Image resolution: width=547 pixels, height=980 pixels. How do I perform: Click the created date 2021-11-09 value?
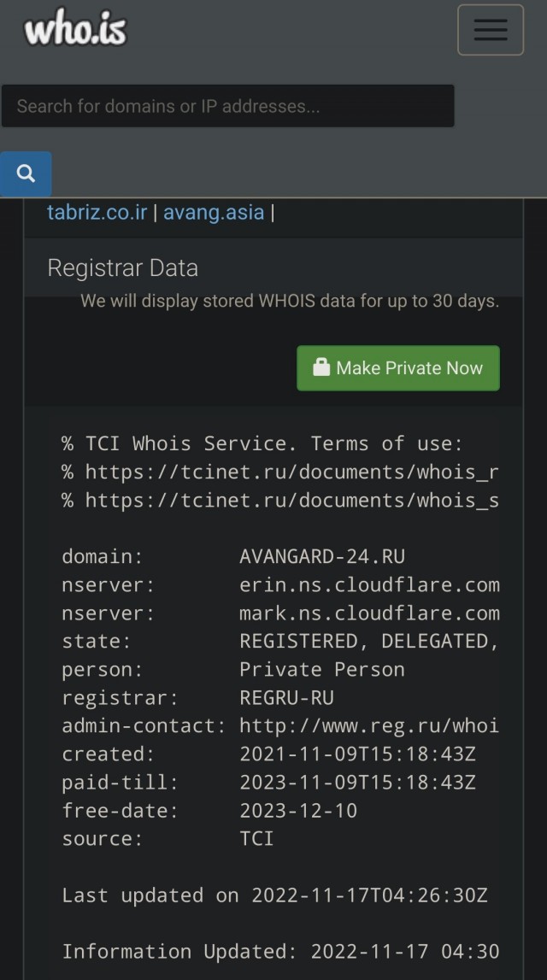click(x=357, y=754)
